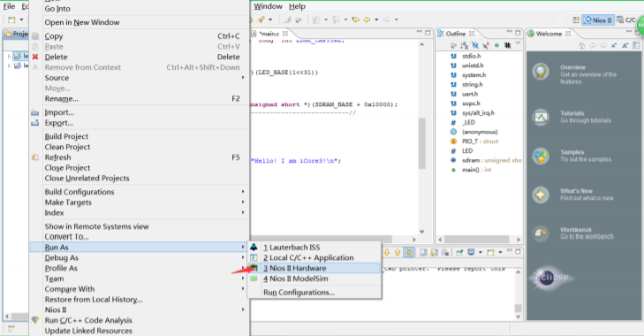Select Lauterbach ISS run option
Viewport: 644px width, 336px height.
[x=314, y=248]
